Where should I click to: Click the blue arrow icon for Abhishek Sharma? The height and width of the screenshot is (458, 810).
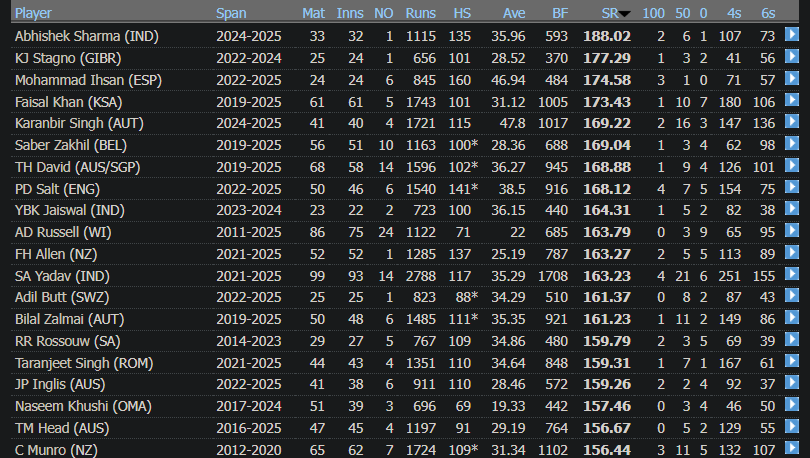click(792, 35)
